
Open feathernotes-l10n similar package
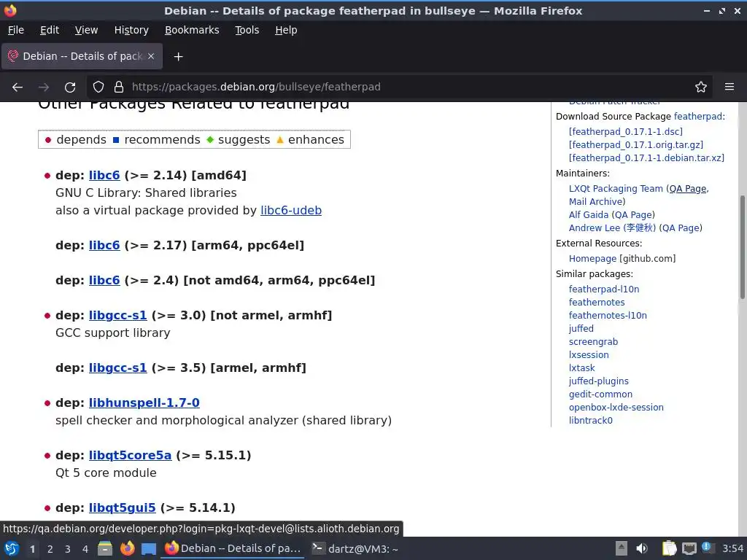click(608, 315)
